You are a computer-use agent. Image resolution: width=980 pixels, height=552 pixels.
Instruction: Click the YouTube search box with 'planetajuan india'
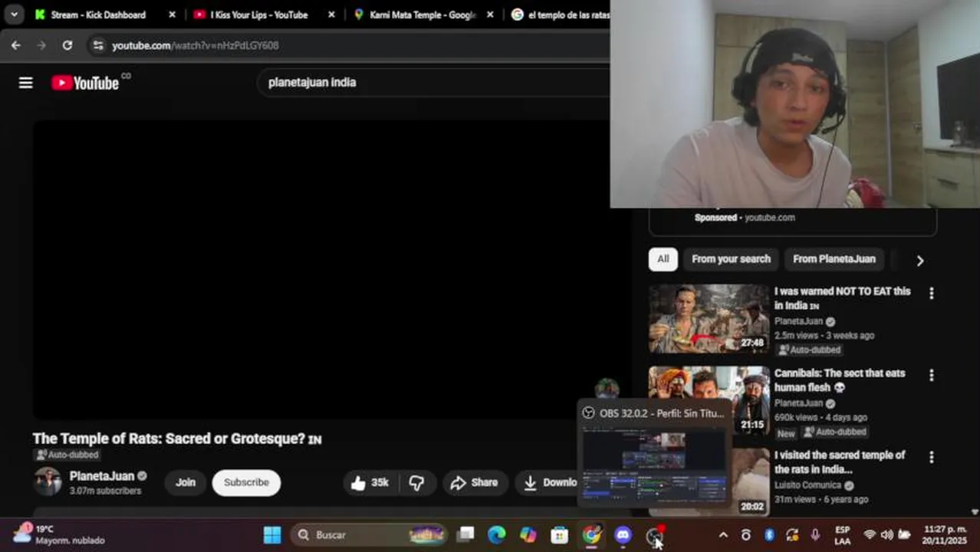point(433,82)
